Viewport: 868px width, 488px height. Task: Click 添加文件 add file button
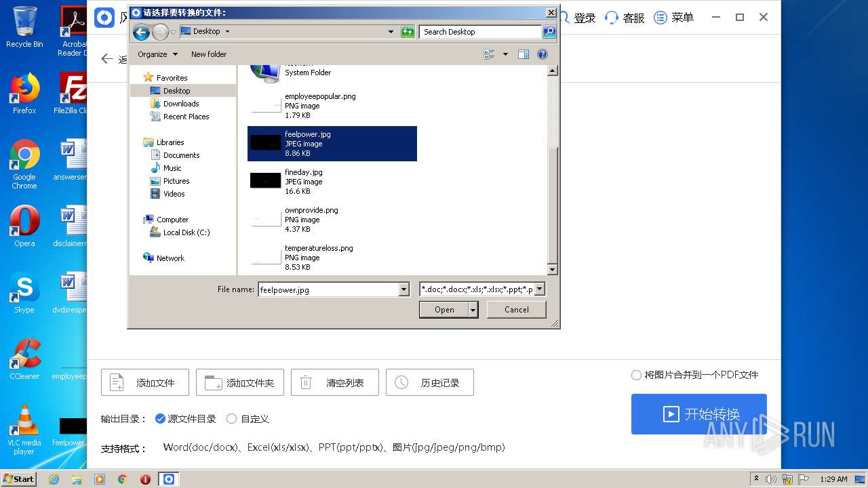pyautogui.click(x=145, y=382)
